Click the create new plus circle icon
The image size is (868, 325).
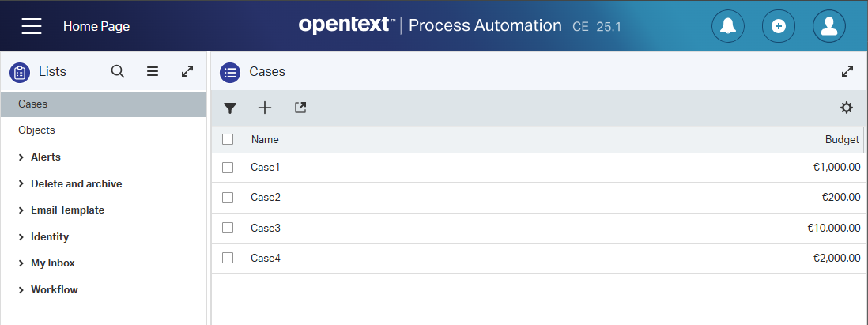pos(779,26)
